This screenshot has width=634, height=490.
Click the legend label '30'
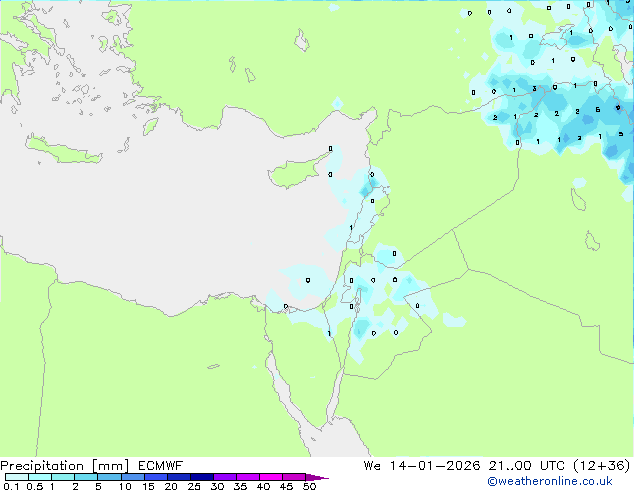[217, 486]
